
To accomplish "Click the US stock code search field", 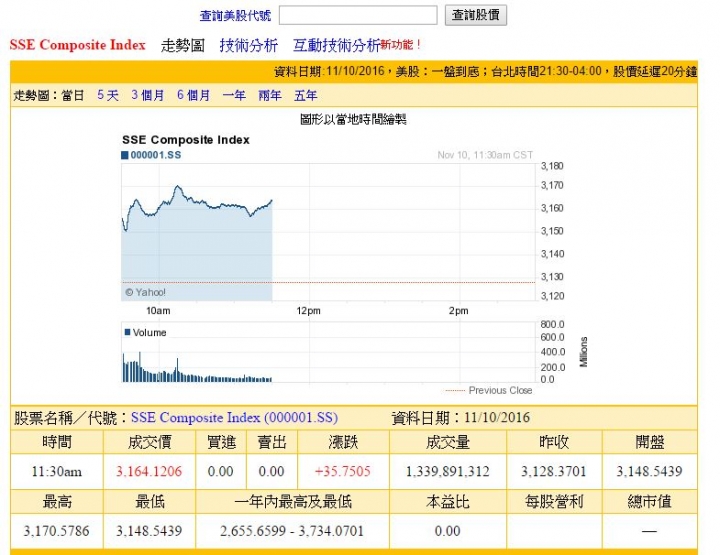I will 358,15.
